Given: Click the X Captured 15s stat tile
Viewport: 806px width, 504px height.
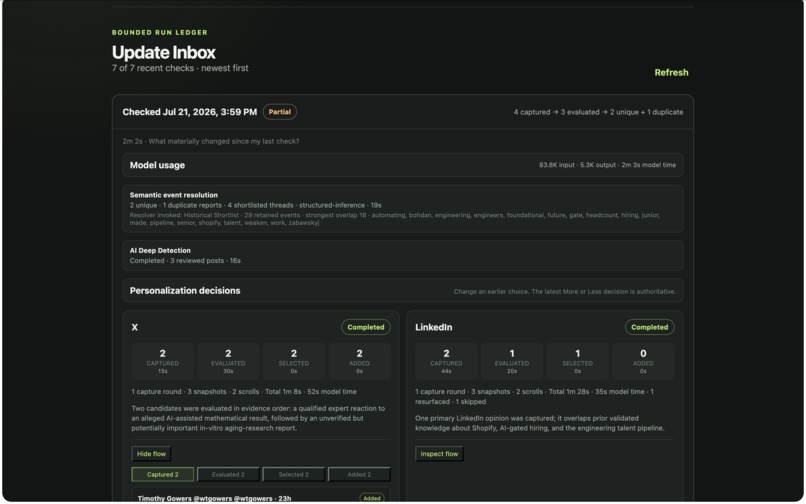Looking at the screenshot, I should [x=162, y=361].
